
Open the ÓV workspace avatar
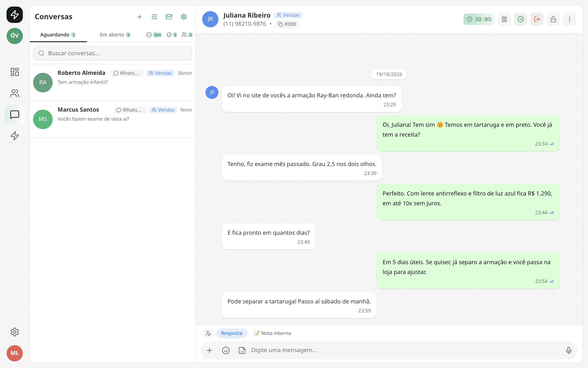point(14,36)
